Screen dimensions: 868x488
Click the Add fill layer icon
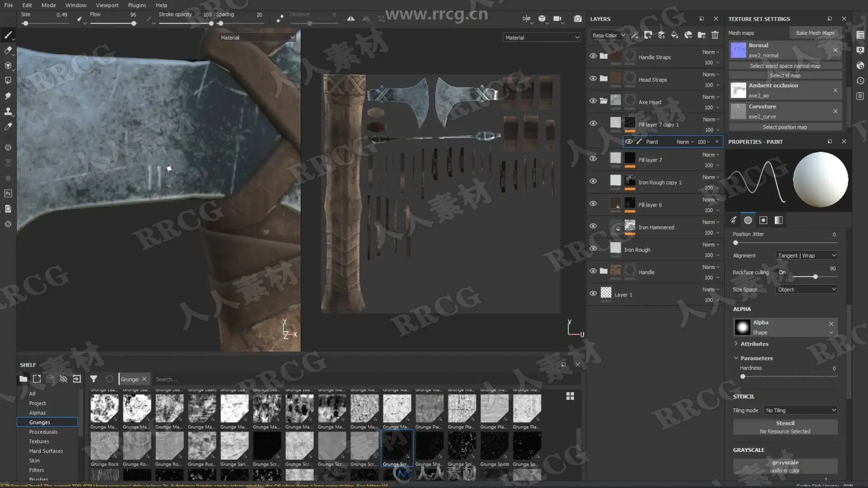tap(675, 35)
